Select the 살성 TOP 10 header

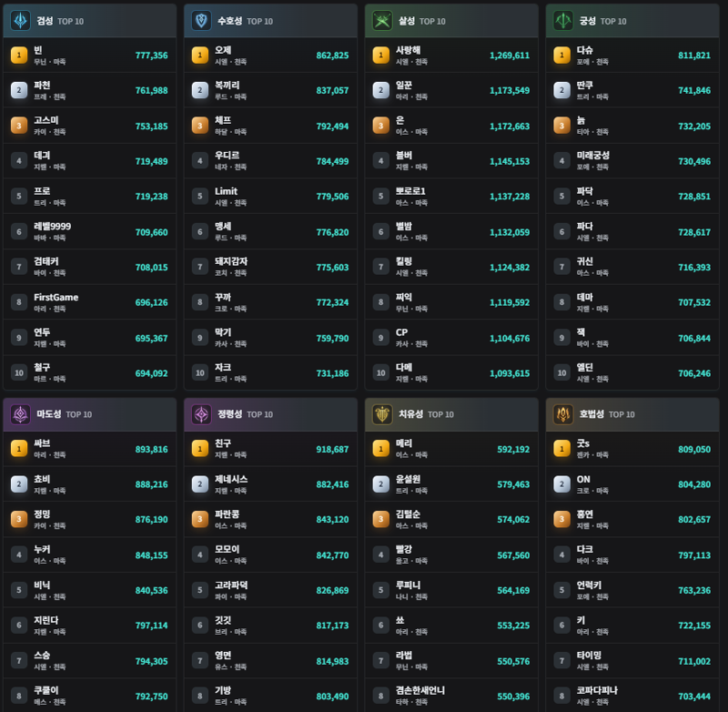pyautogui.click(x=451, y=21)
